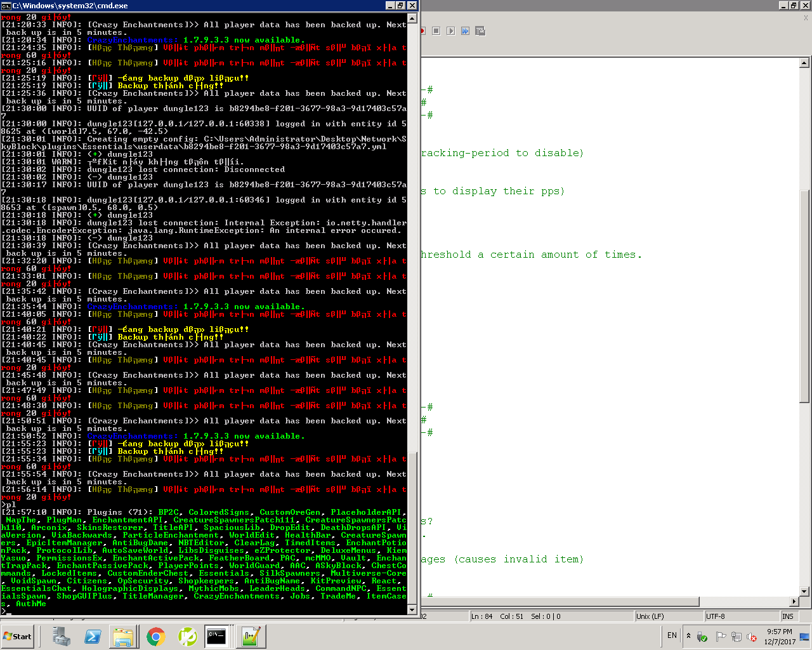The height and width of the screenshot is (650, 812).
Task: Click the Save Recorded Macro icon
Action: click(480, 31)
